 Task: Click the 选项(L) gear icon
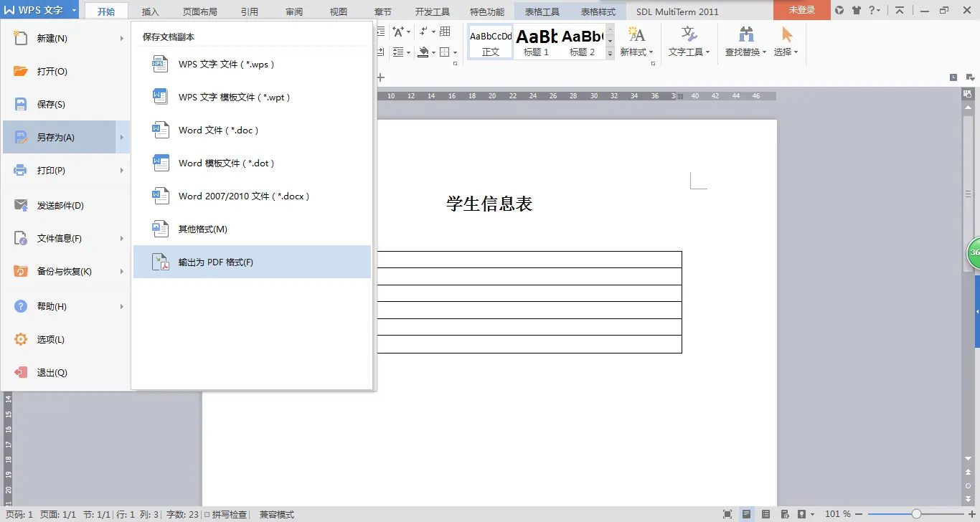(21, 340)
